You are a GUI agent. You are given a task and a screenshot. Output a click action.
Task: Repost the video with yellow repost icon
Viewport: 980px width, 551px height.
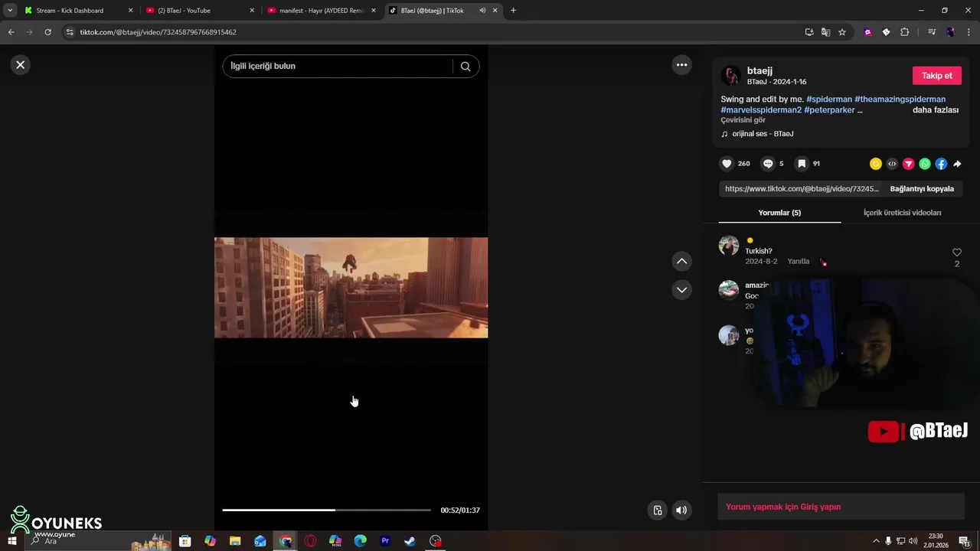876,164
